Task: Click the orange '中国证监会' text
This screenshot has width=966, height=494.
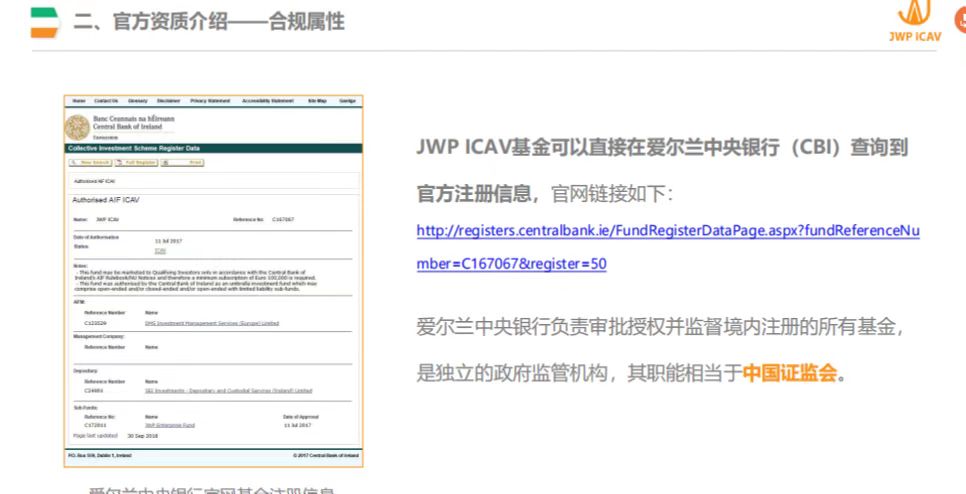Action: pos(790,373)
